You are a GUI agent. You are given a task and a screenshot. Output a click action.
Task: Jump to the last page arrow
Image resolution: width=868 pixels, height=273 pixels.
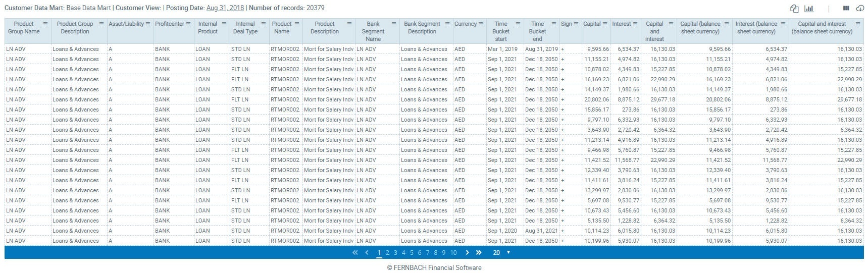479,253
